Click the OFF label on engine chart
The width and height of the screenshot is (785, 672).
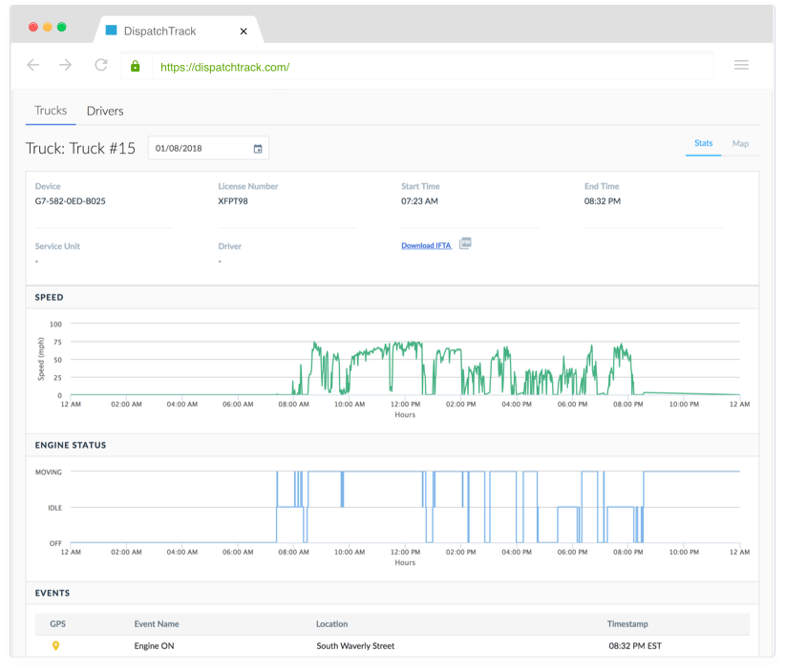[55, 543]
